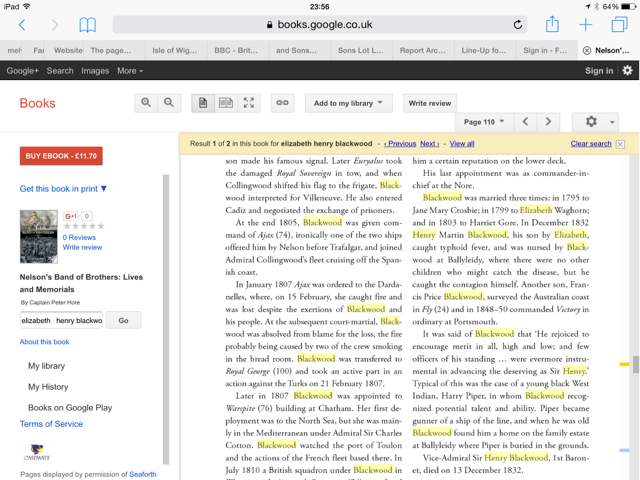This screenshot has width=640, height=480.
Task: Switch to the BBC - Brit... tab
Action: [238, 51]
